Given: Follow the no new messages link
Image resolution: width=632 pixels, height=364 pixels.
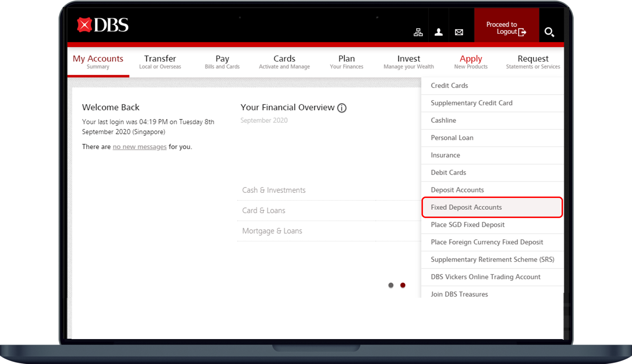Looking at the screenshot, I should tap(139, 147).
